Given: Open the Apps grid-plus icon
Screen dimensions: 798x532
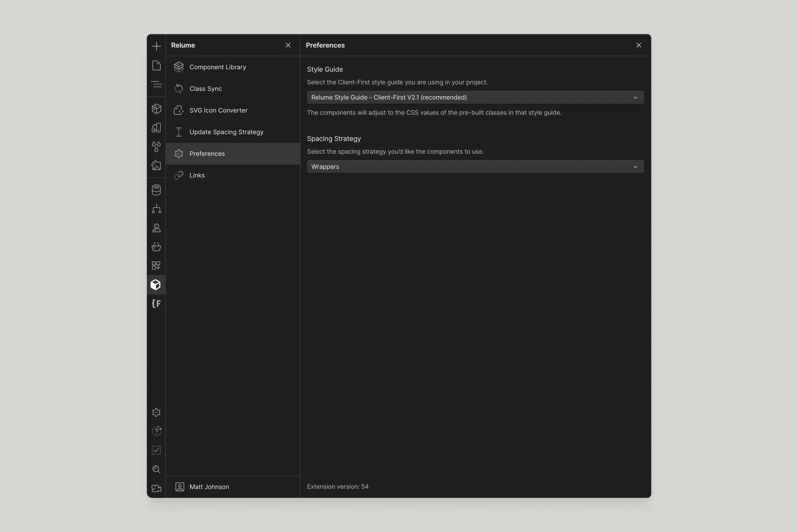Looking at the screenshot, I should click(156, 265).
